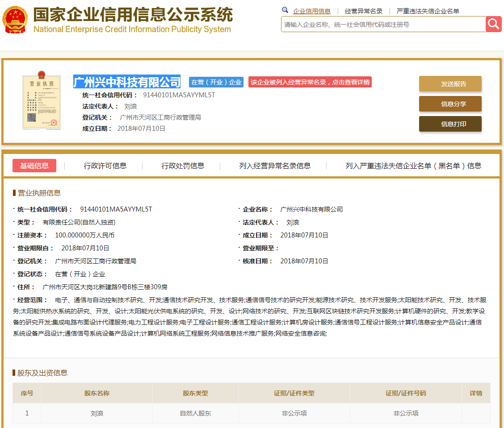View abnormal operation listing warning details
504x428 pixels.
coord(310,82)
